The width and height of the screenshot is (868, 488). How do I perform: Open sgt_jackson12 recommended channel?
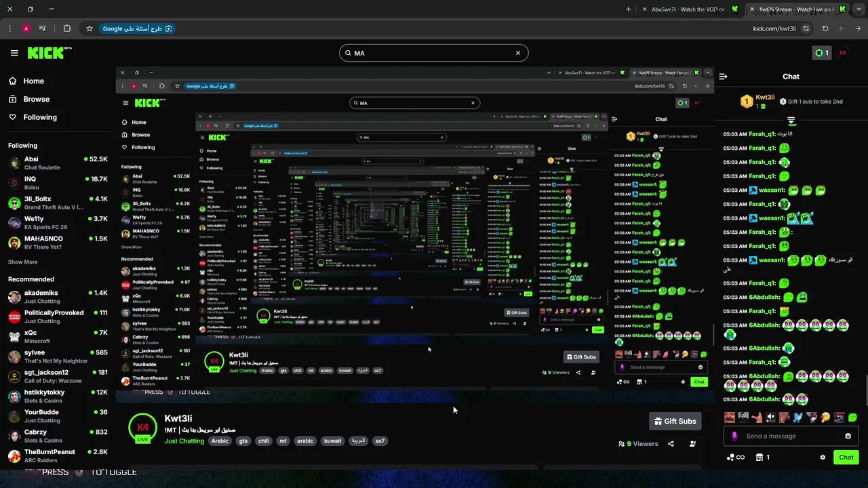click(58, 376)
